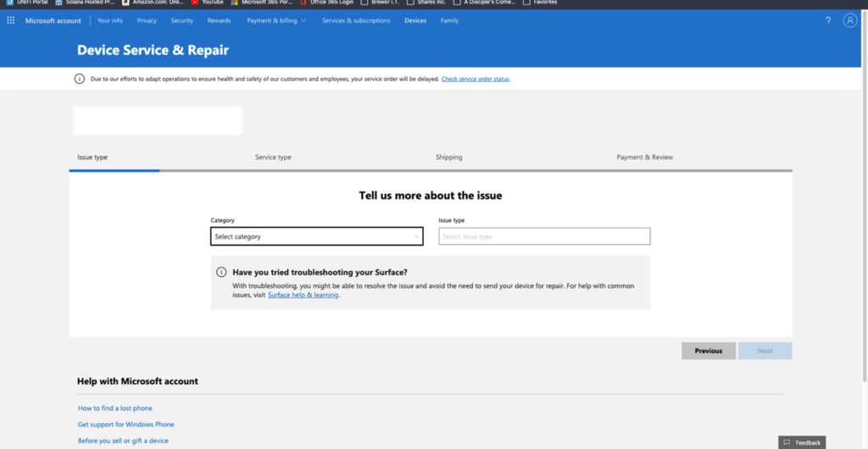
Task: Open the Your info tab
Action: 110,20
